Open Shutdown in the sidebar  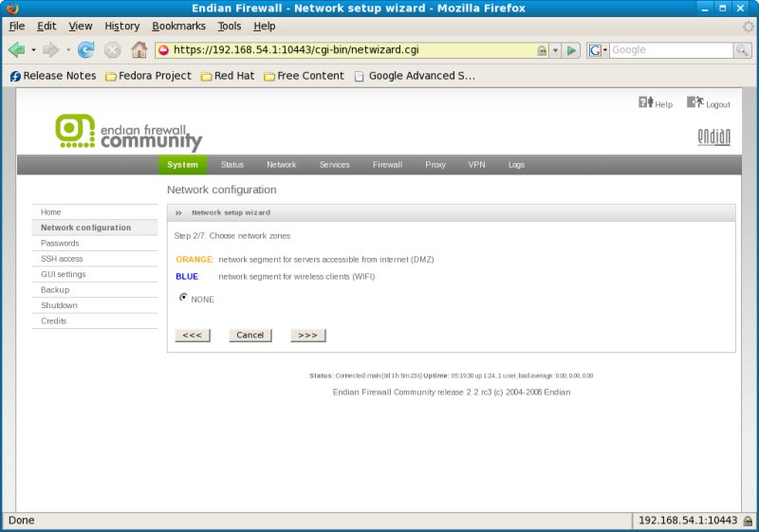[95, 305]
